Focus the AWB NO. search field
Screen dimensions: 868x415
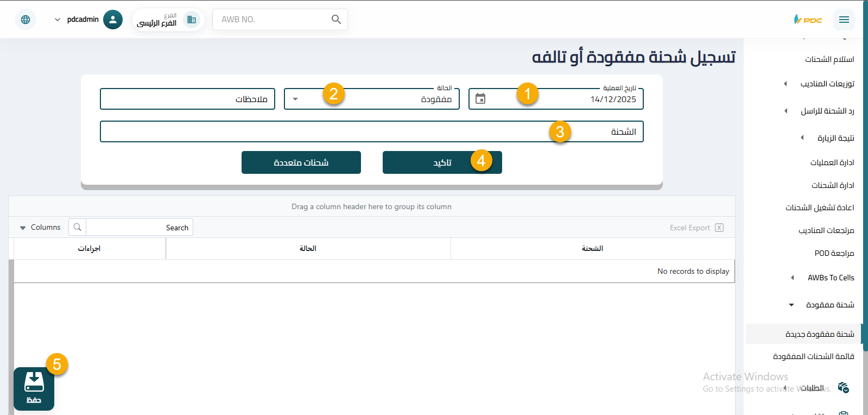[x=271, y=20]
